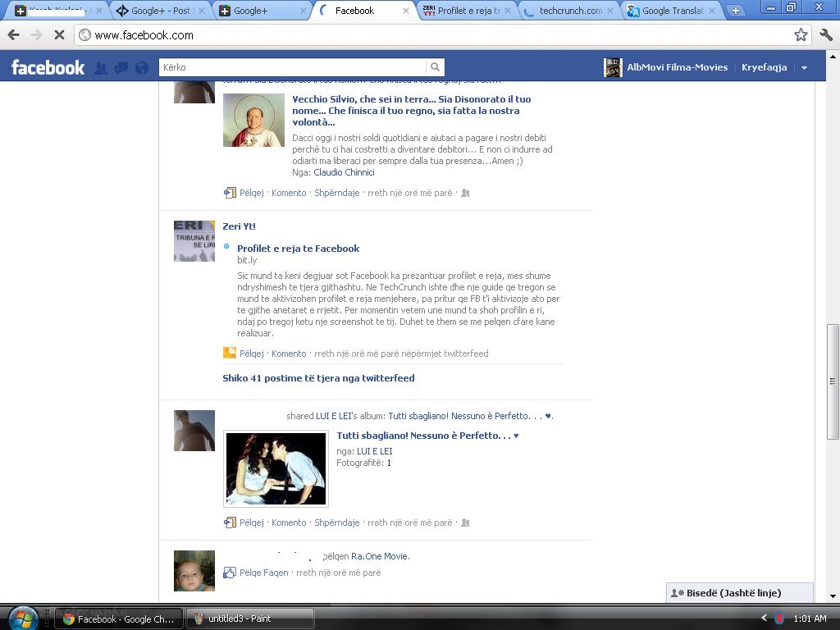The height and width of the screenshot is (630, 840).
Task: Go back to previous page
Action: [x=14, y=34]
